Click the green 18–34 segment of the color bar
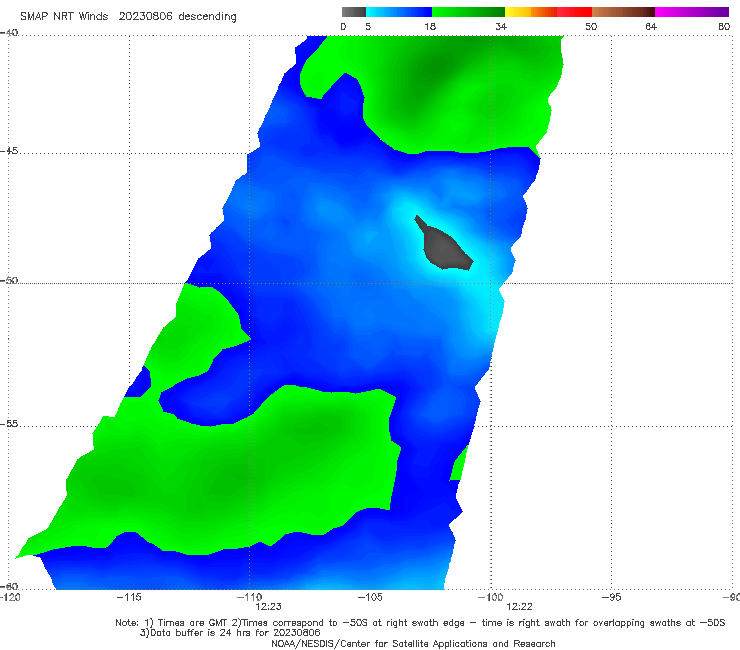This screenshot has height=650, width=740. [x=468, y=12]
